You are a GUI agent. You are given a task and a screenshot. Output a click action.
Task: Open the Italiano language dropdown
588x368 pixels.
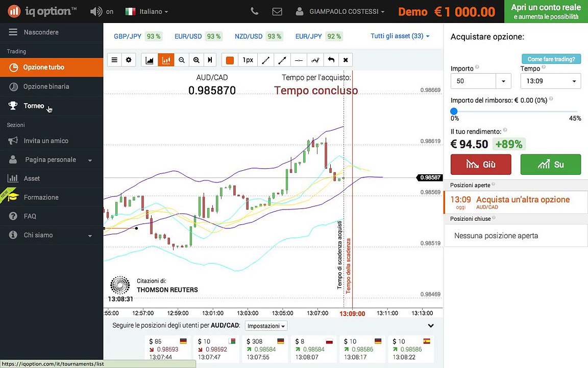pos(146,12)
